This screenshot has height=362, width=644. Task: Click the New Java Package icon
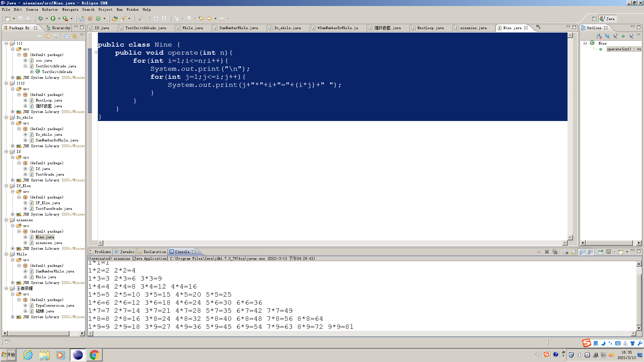point(90,18)
